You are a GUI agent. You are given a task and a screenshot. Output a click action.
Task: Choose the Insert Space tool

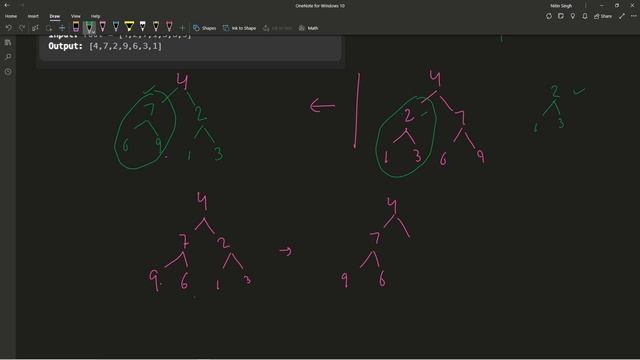pyautogui.click(x=62, y=28)
